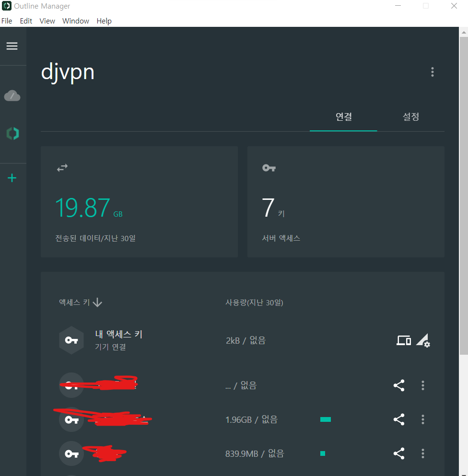Screen dimensions: 468x476
Task: Click the 기기 연결 link
Action: pyautogui.click(x=111, y=347)
